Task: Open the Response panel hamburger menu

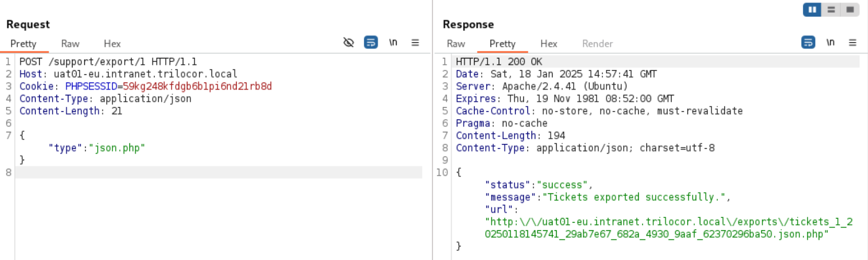Action: point(852,42)
